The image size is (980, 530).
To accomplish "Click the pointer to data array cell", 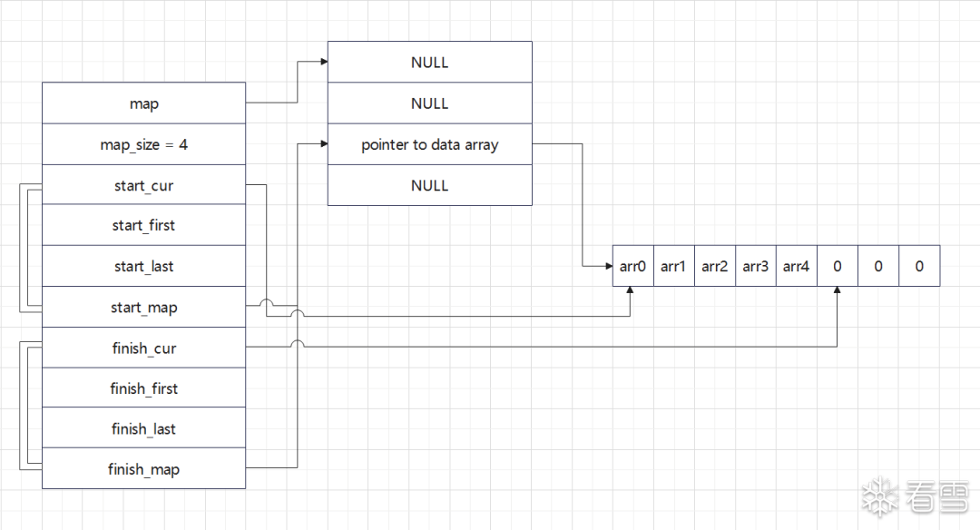I will 430,144.
